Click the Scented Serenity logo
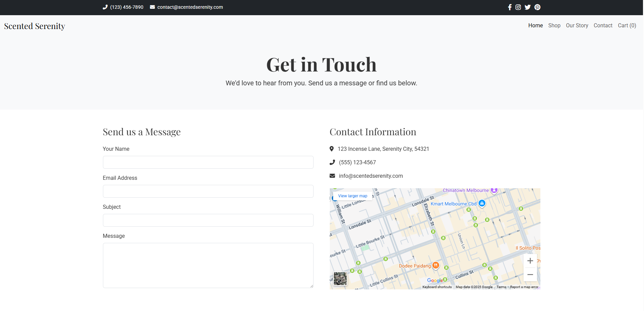Image resolution: width=644 pixels, height=311 pixels. tap(34, 26)
